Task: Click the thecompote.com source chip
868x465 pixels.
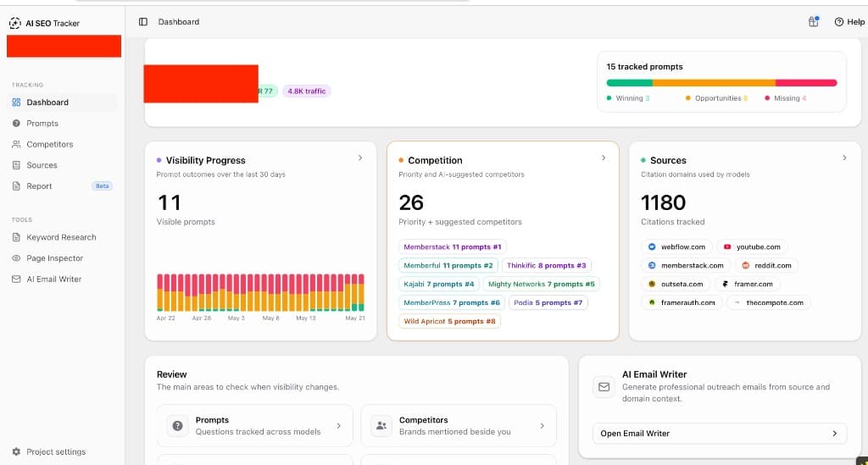Action: pos(768,303)
